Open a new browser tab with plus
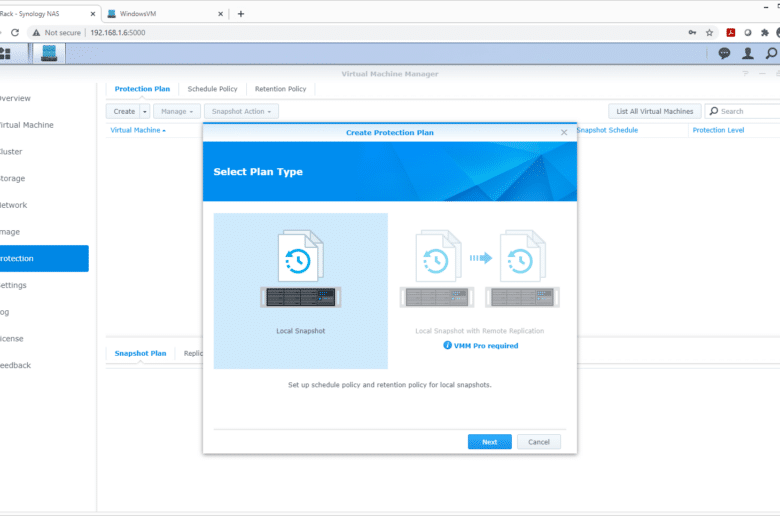This screenshot has width=780, height=516. pyautogui.click(x=241, y=13)
